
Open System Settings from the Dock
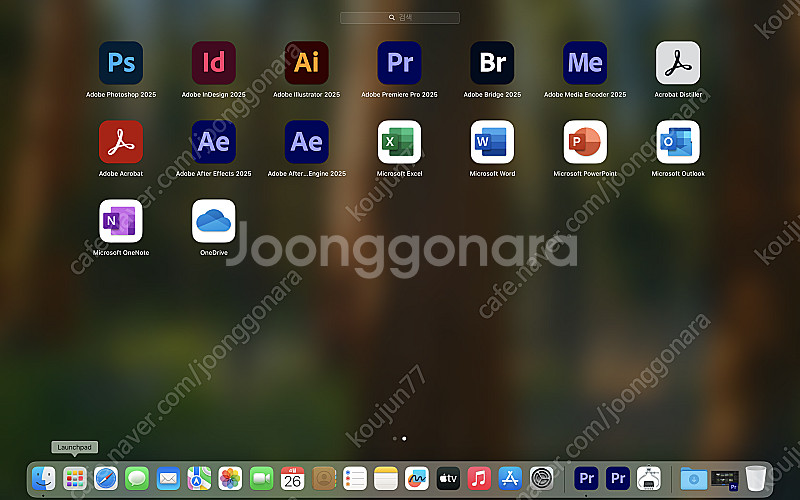[541, 479]
